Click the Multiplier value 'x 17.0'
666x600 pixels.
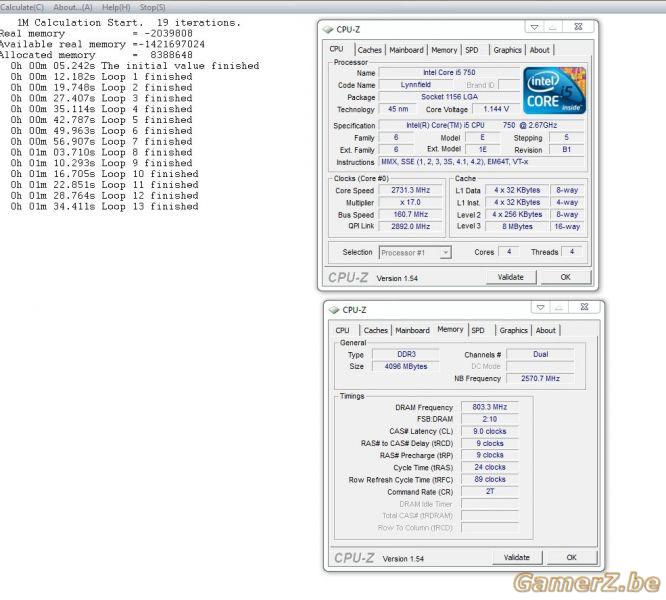(x=410, y=203)
